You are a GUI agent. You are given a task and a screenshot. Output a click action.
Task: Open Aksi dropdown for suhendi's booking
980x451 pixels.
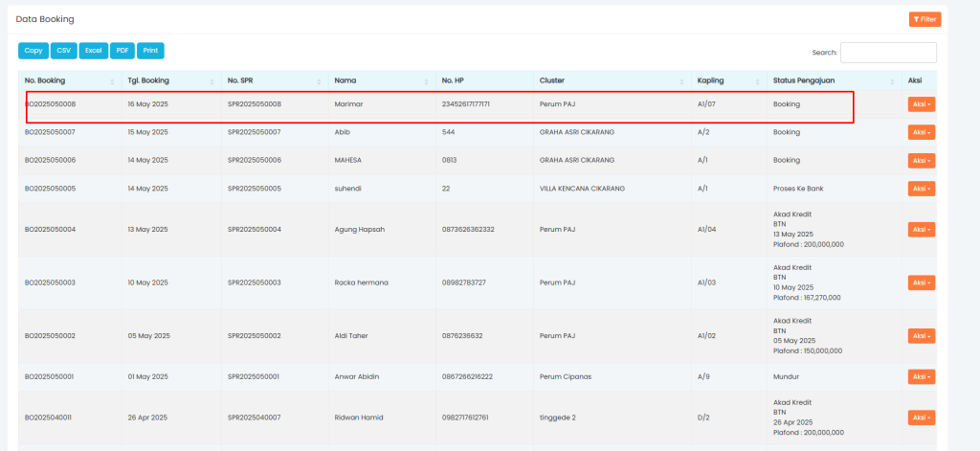[x=922, y=189]
